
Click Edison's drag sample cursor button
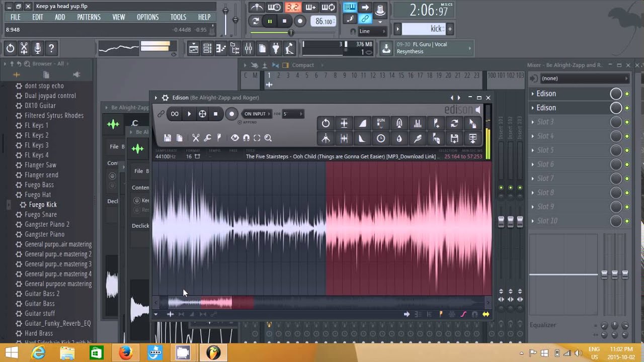472,123
